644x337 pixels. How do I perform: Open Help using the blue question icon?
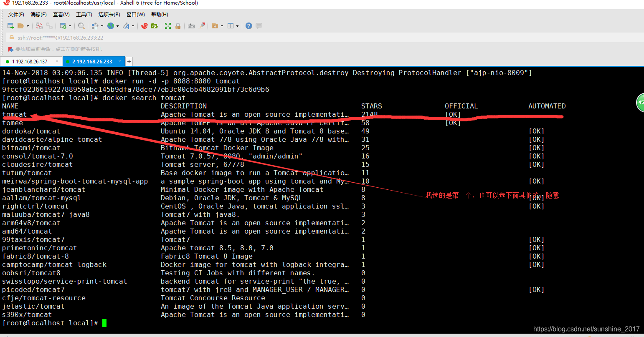click(248, 26)
